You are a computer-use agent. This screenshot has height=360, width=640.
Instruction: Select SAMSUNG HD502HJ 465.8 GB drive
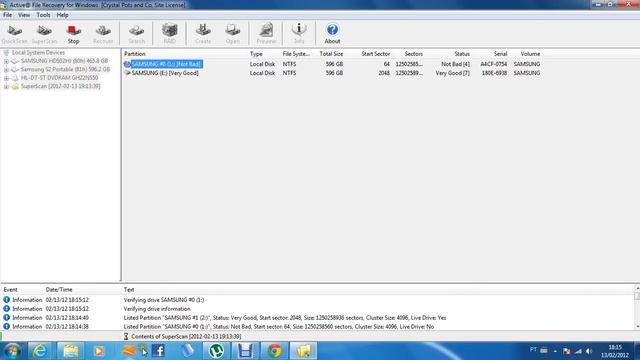click(x=64, y=61)
